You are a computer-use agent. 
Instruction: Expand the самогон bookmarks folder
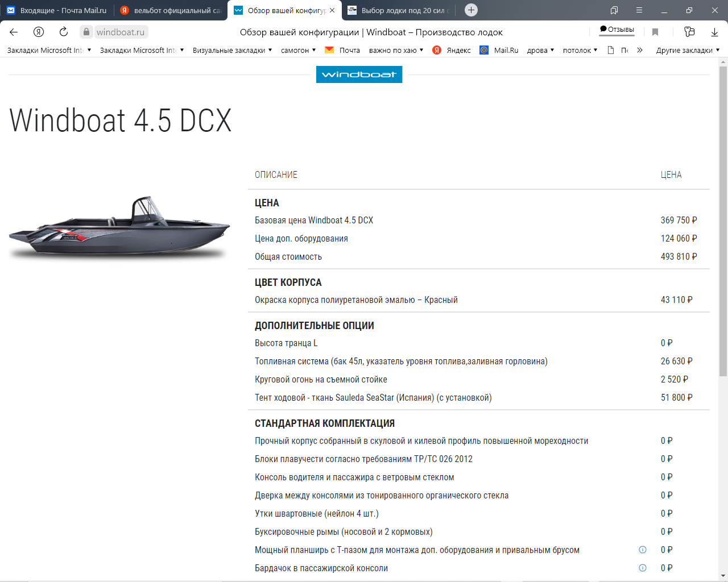(298, 50)
